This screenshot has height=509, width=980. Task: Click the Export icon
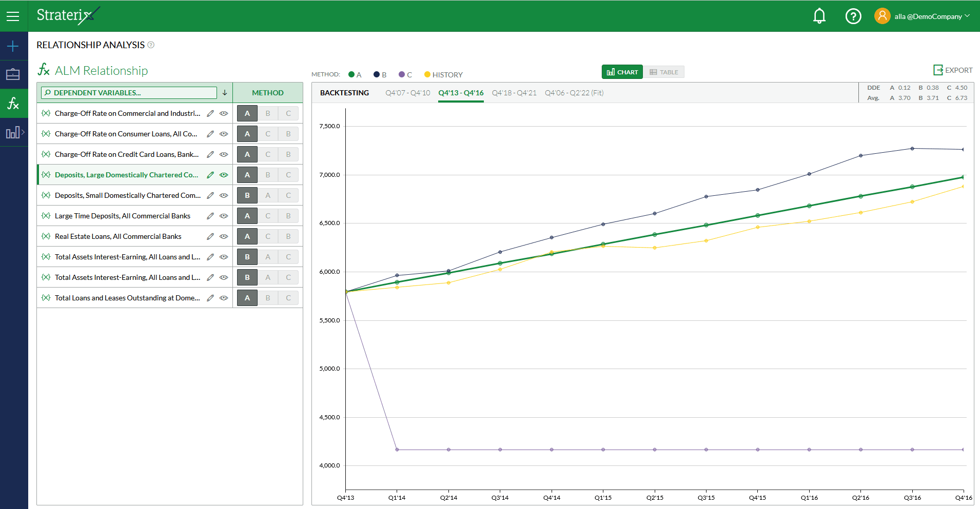click(938, 70)
